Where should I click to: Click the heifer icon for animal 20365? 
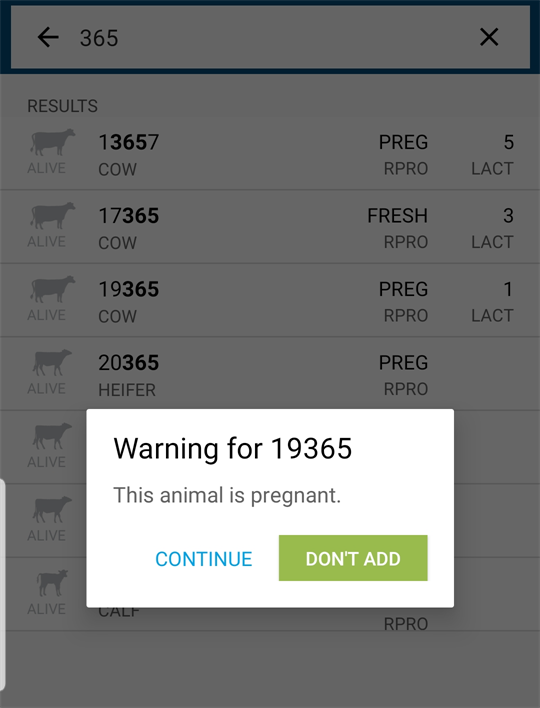click(52, 363)
